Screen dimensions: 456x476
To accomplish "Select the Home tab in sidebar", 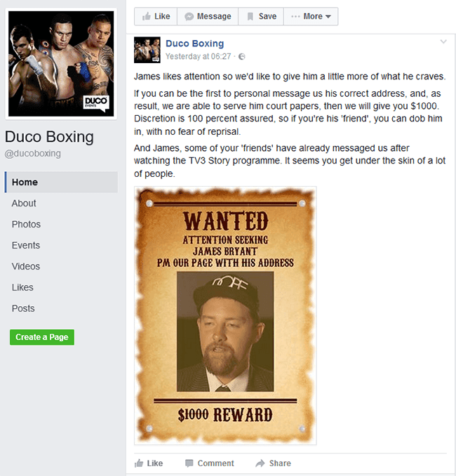I will coord(61,182).
